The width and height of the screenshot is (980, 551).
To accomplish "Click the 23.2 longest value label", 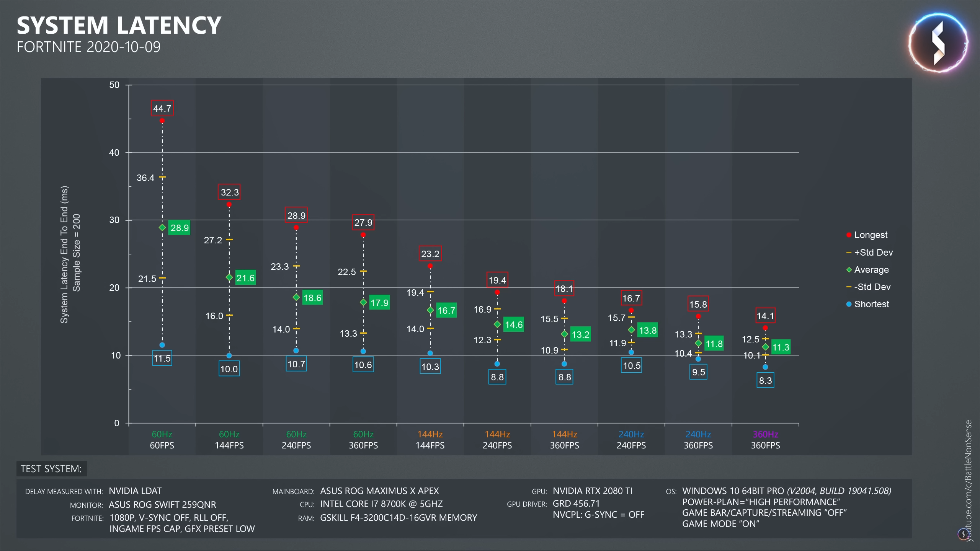I will (430, 253).
